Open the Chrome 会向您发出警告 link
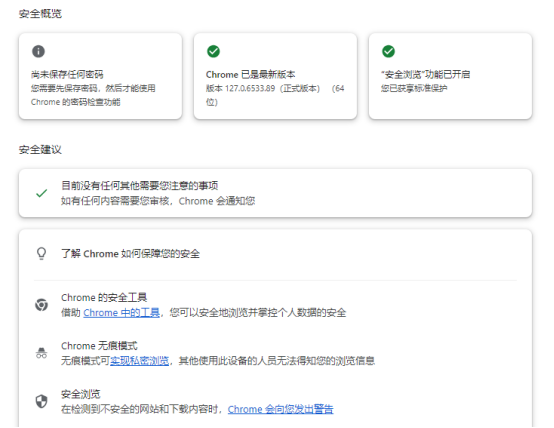 [x=281, y=409]
